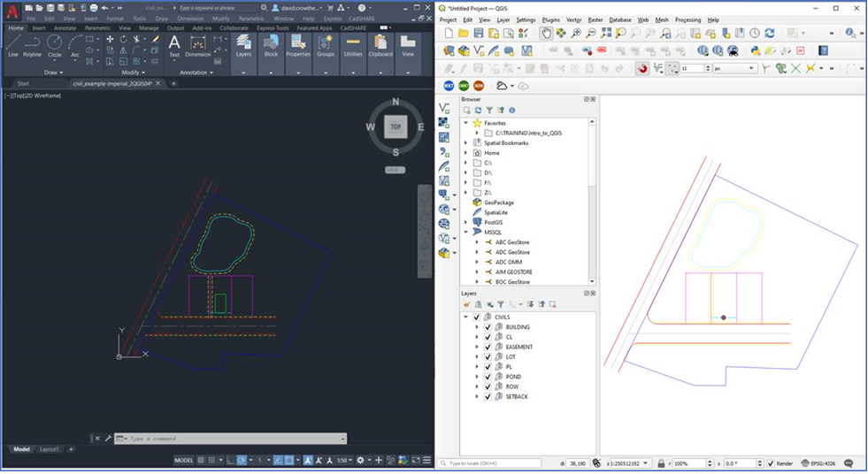The image size is (868, 474).
Task: Pick the Arc tool in AutoCAD
Action: pos(74,46)
